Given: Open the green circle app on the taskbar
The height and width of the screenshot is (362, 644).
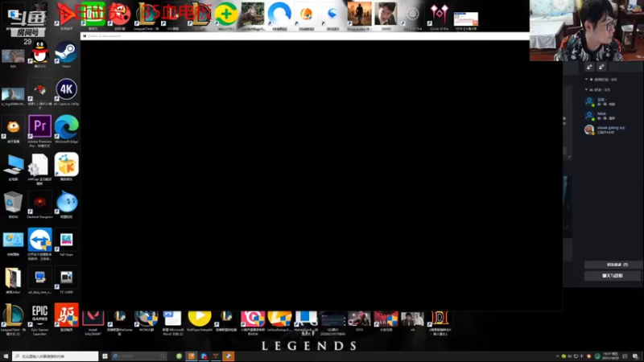Looking at the screenshot, I should [179, 356].
